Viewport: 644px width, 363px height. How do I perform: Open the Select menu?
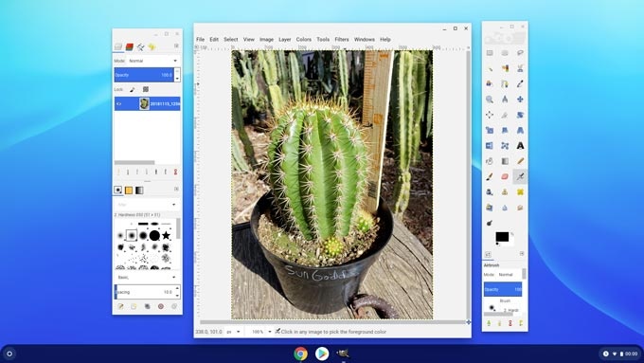tap(230, 40)
